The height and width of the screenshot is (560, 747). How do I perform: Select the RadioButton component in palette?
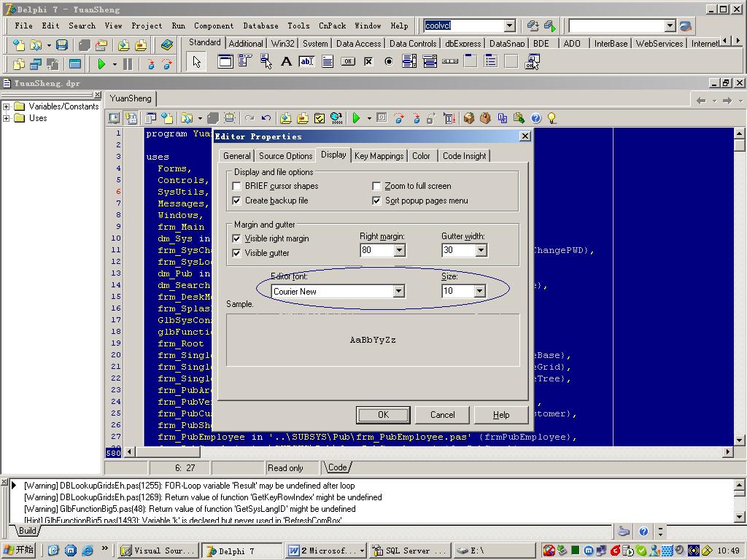pyautogui.click(x=389, y=62)
